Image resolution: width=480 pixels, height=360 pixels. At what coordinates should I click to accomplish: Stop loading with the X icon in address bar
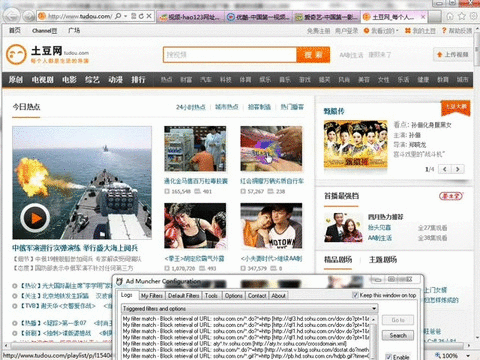pos(149,16)
